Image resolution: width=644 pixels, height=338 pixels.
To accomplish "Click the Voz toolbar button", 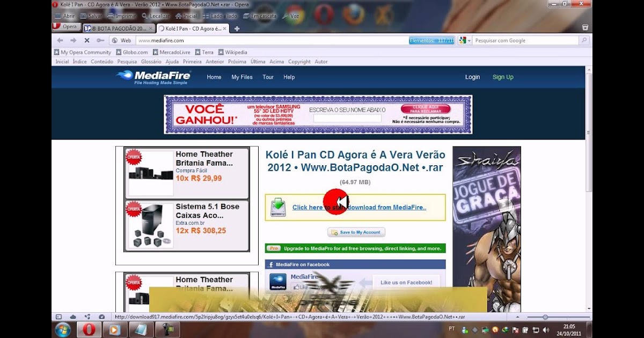I will (290, 16).
